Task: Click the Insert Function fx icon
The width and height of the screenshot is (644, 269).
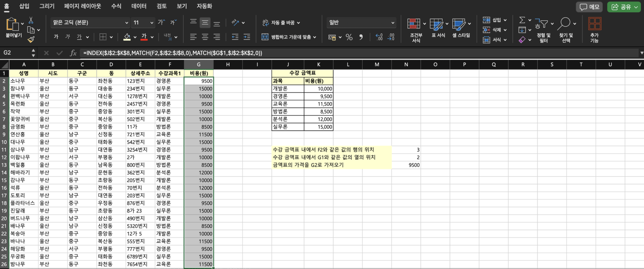Action: [x=73, y=53]
